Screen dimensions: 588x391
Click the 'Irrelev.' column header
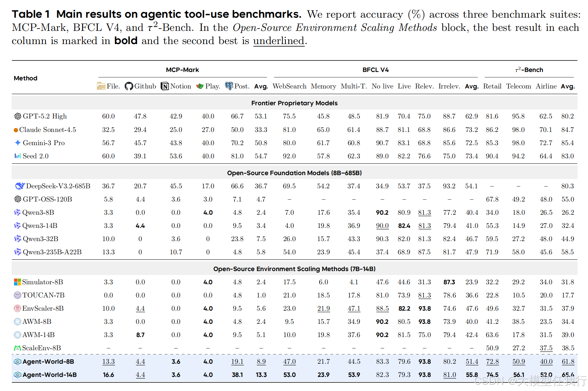[x=449, y=86]
